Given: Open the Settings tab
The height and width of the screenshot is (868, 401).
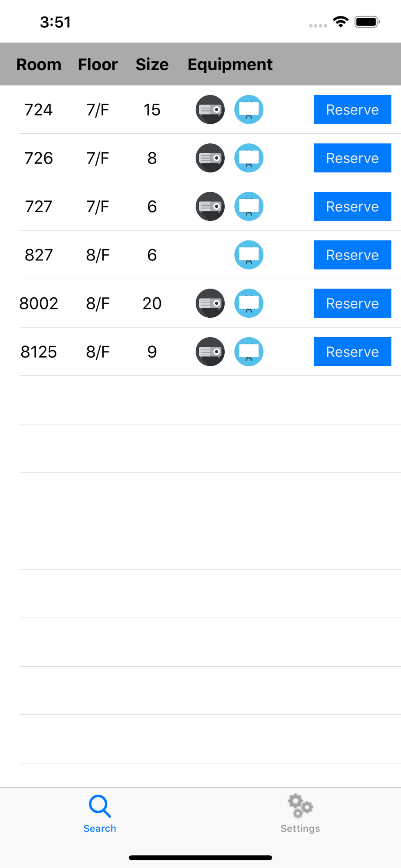Looking at the screenshot, I should pos(300,814).
